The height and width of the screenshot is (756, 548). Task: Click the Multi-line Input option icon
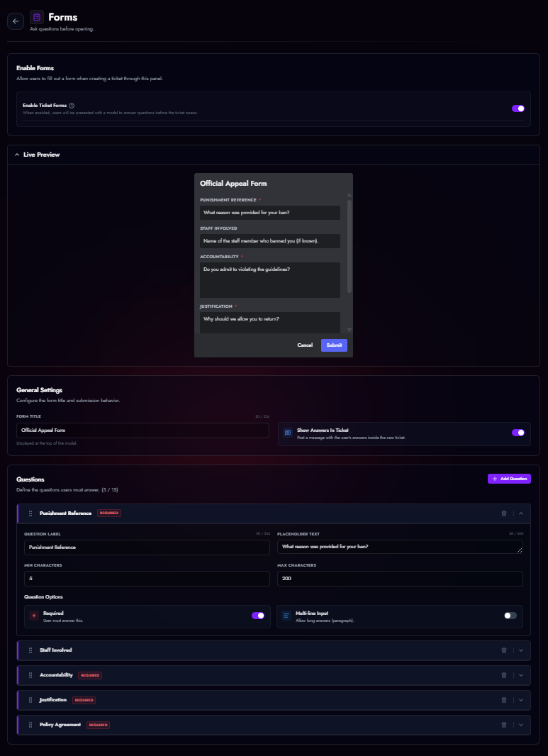tap(286, 616)
